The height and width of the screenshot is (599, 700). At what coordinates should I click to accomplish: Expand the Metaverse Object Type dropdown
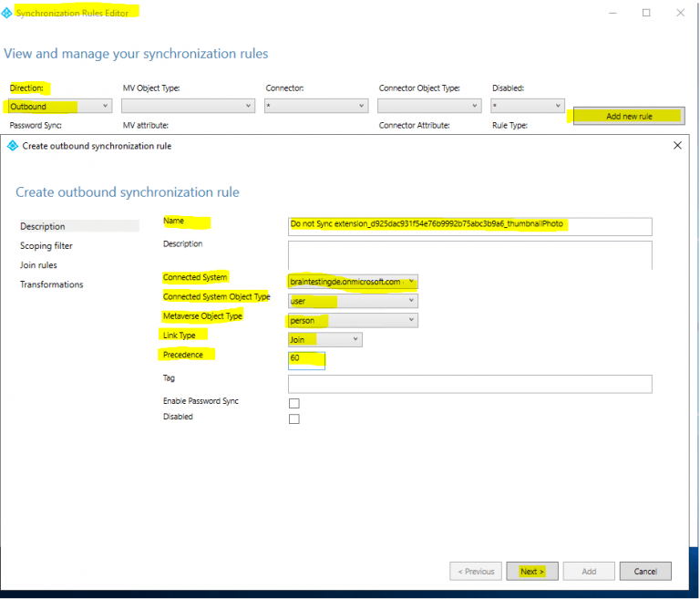pos(353,321)
